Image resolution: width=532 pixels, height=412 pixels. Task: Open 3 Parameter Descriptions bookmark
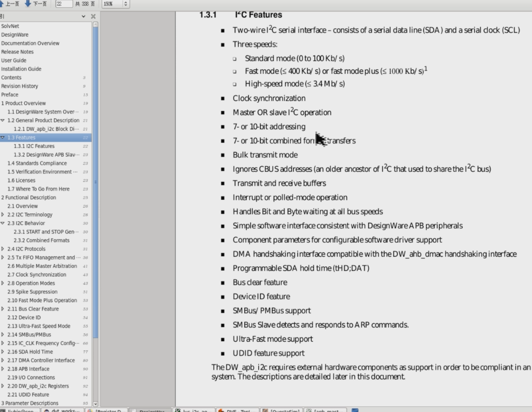(29, 403)
